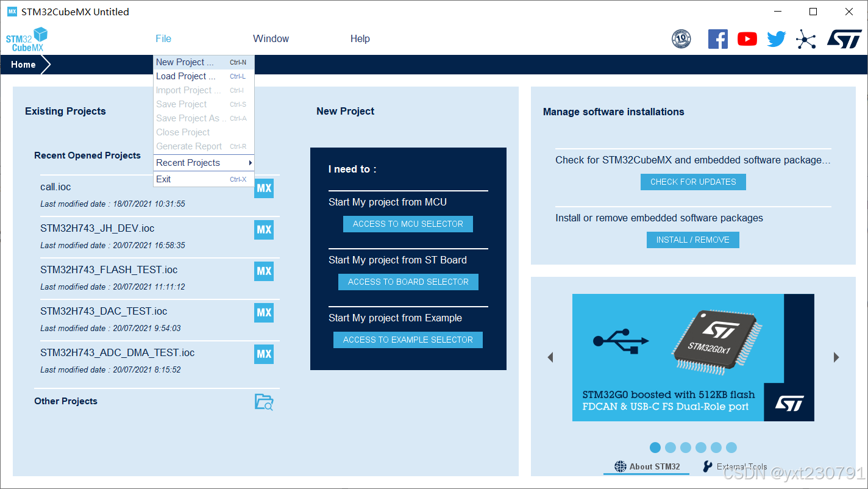Open the Facebook icon link

717,39
